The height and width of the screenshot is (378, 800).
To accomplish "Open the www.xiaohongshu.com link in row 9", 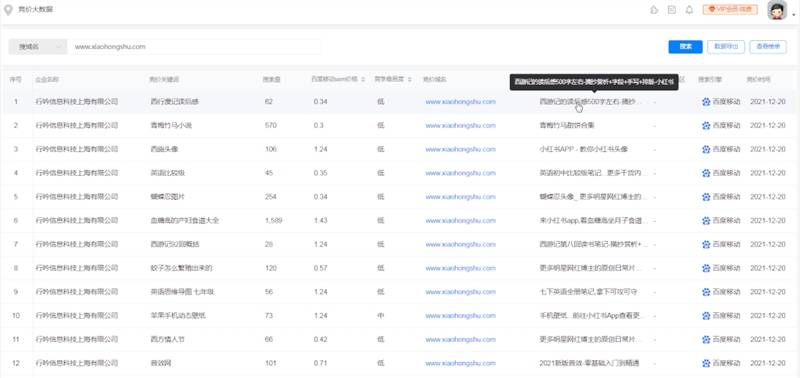I will tap(460, 292).
